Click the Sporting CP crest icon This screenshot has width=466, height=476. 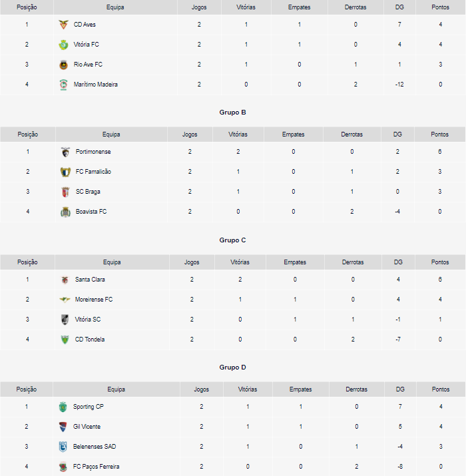click(x=63, y=407)
